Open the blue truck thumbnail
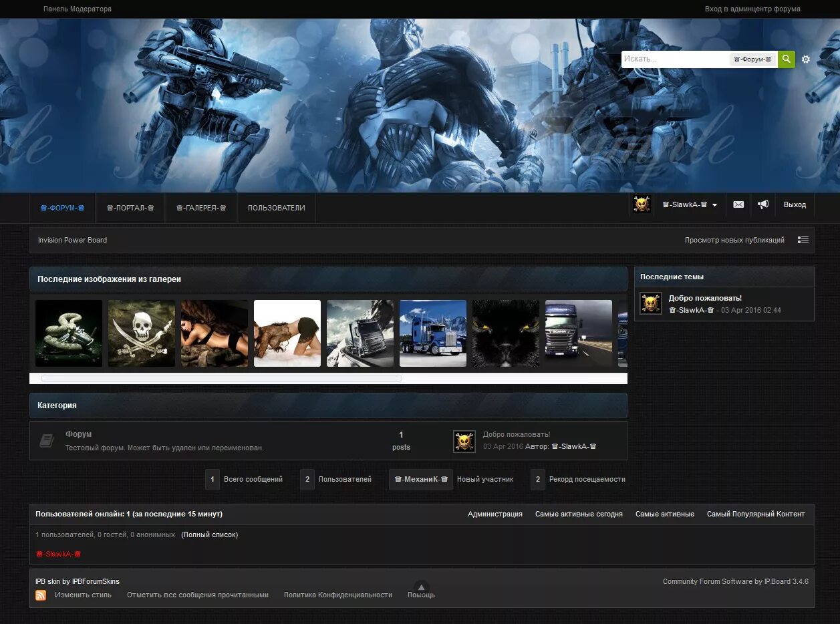Viewport: 840px width, 624px height. point(433,333)
